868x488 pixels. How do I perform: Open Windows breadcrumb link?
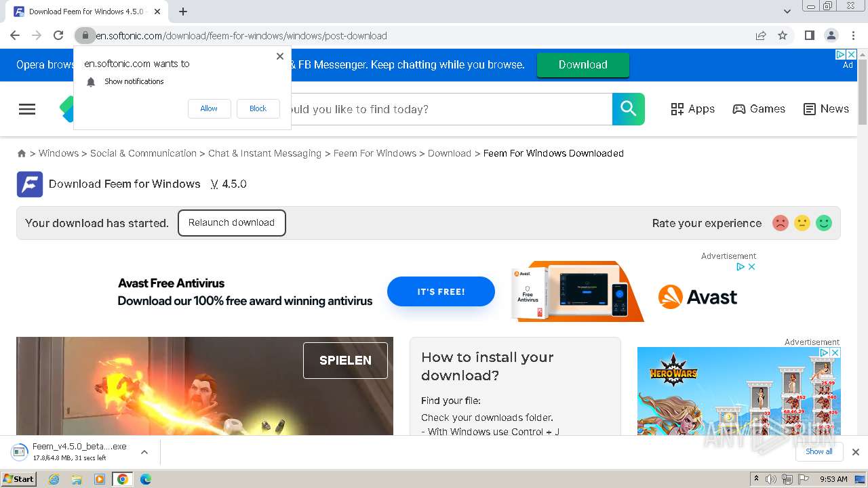click(58, 153)
